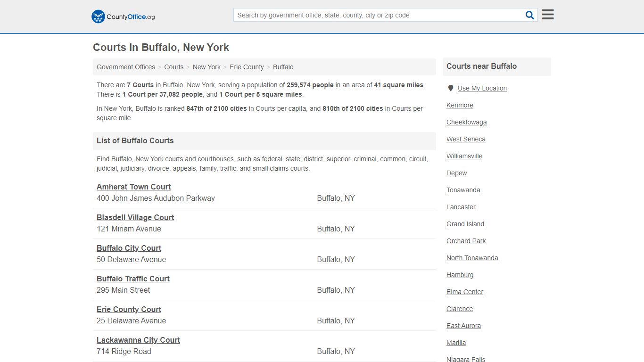
Task: Click address 25 Delaware Avenue
Action: pos(131,321)
